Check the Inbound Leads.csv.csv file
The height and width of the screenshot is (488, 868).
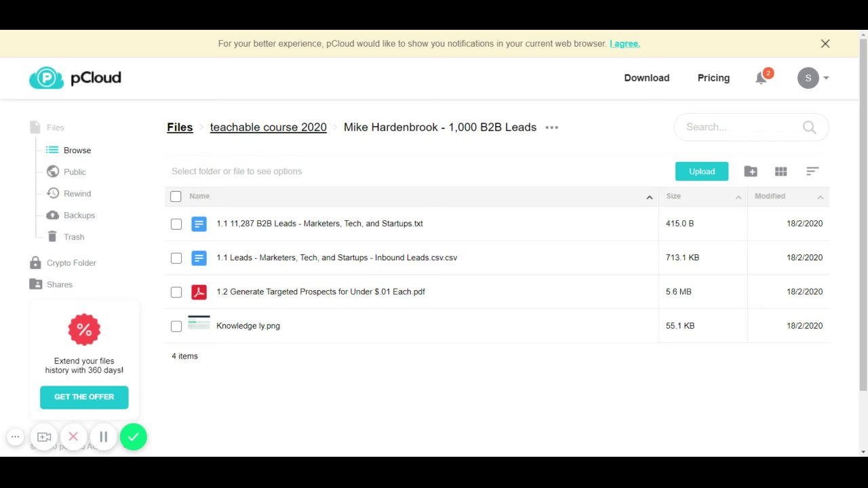(176, 258)
